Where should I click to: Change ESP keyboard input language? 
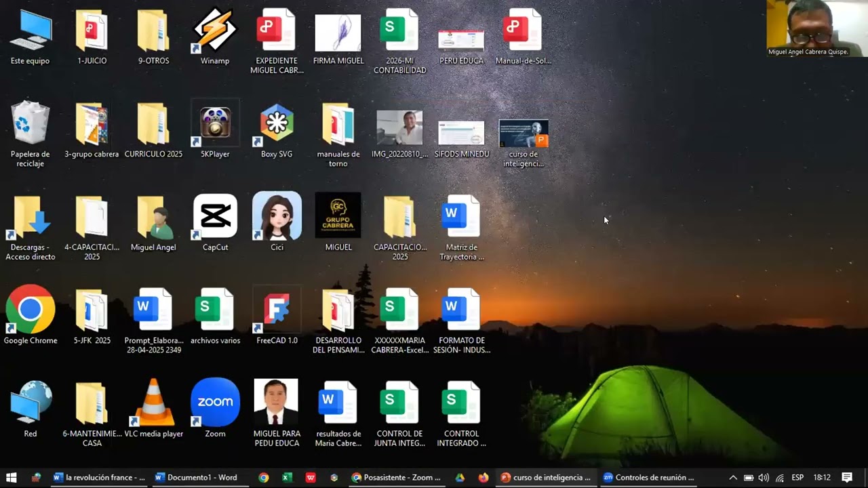797,477
